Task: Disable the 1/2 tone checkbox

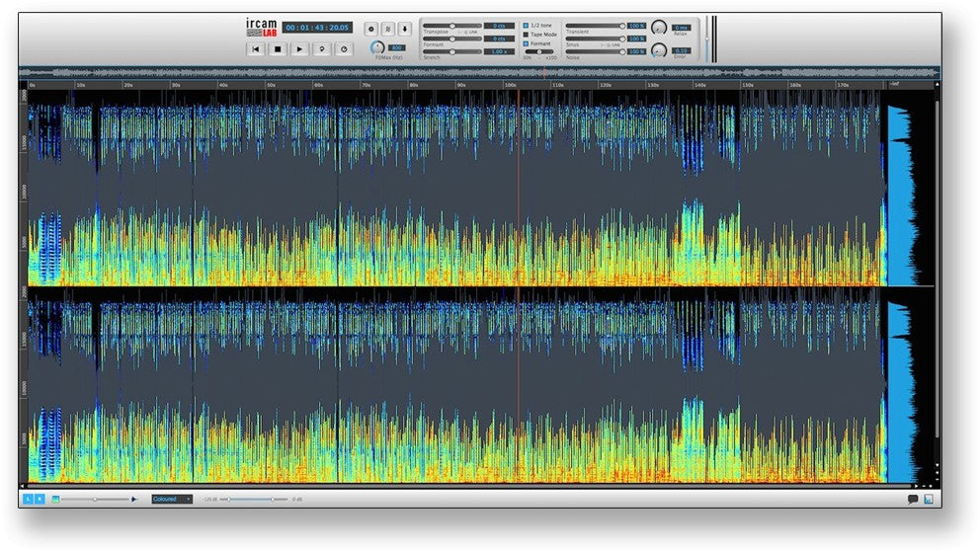Action: pyautogui.click(x=526, y=25)
